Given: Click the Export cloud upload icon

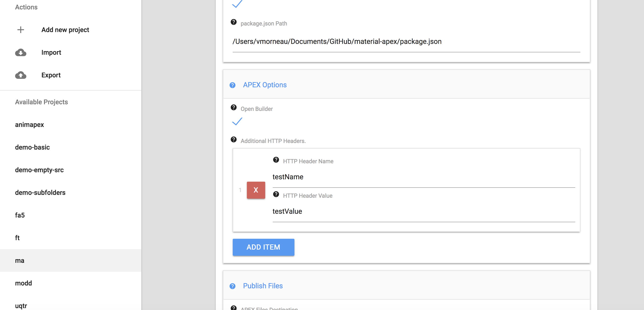Looking at the screenshot, I should pos(21,75).
